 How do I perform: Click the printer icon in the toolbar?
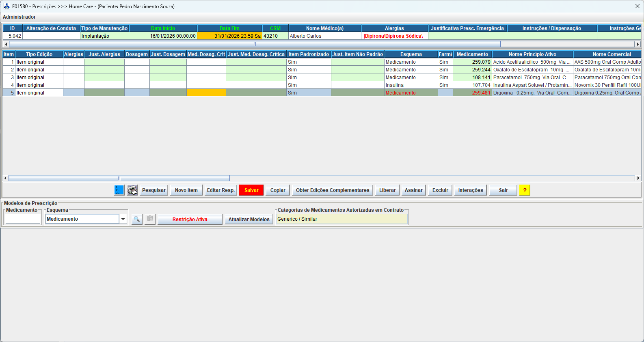click(132, 190)
